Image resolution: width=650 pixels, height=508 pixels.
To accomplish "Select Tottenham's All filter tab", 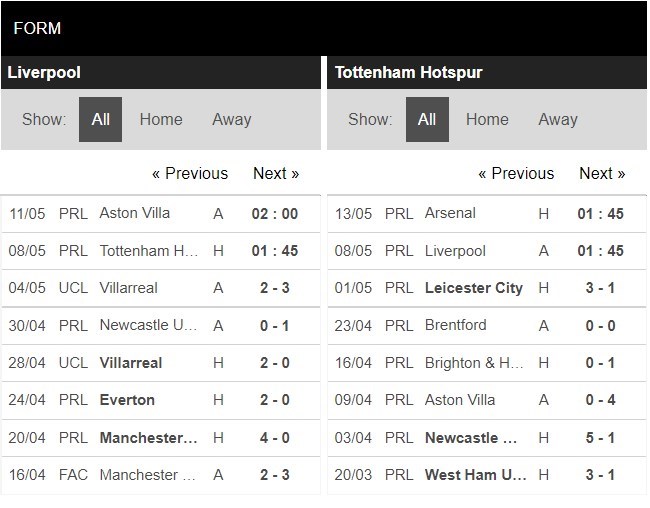I will coord(427,119).
